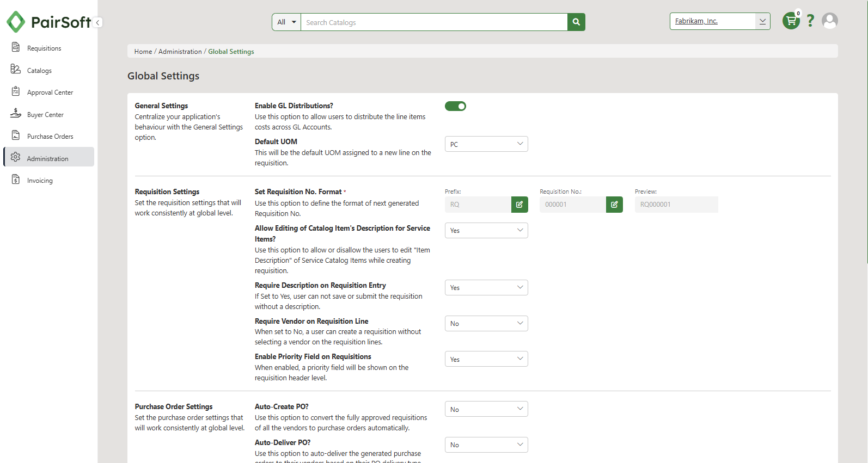Click the Requisition Settings section title
This screenshot has width=868, height=463.
(x=167, y=192)
